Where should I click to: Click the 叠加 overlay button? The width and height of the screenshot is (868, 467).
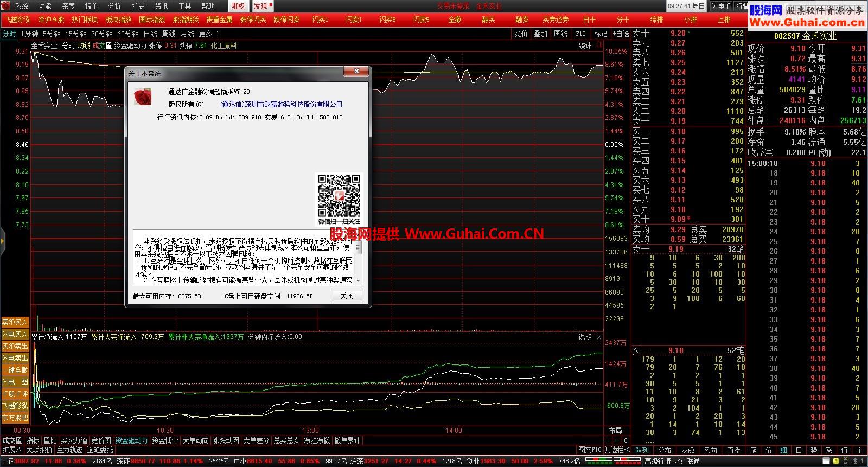coord(541,34)
